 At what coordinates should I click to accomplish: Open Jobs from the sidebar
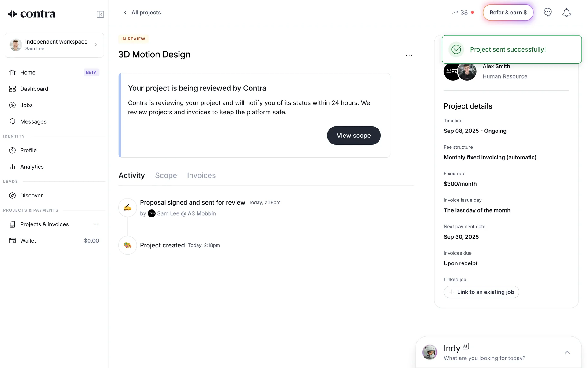coord(26,105)
